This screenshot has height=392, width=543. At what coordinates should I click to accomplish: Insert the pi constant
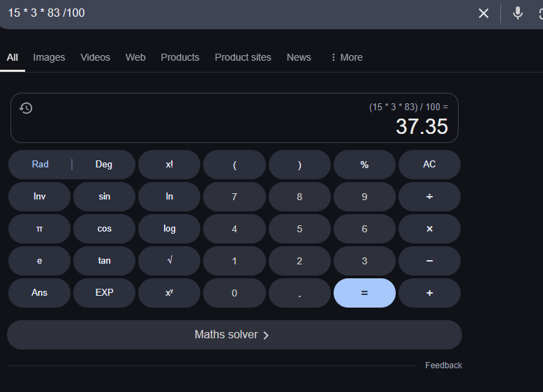[x=40, y=229]
